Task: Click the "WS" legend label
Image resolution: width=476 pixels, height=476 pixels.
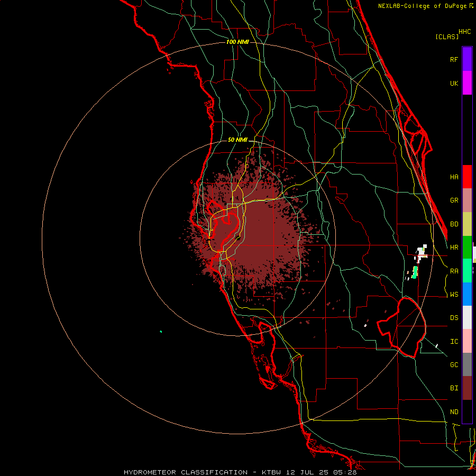Action: click(454, 295)
